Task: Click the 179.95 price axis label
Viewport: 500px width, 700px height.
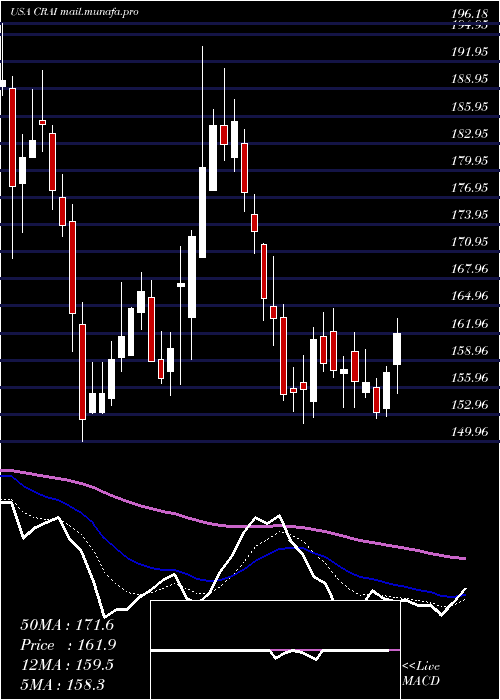Action: coord(469,161)
